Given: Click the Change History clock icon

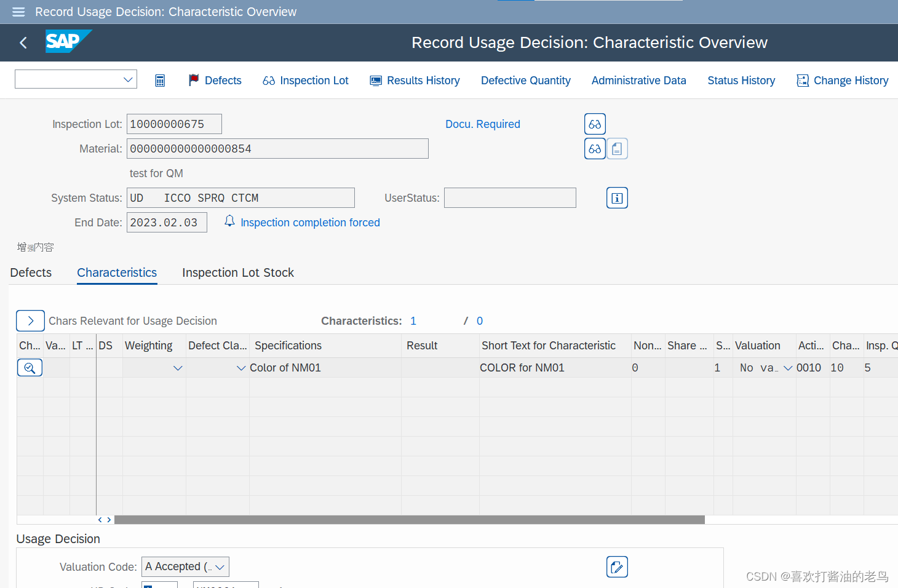Looking at the screenshot, I should (803, 80).
